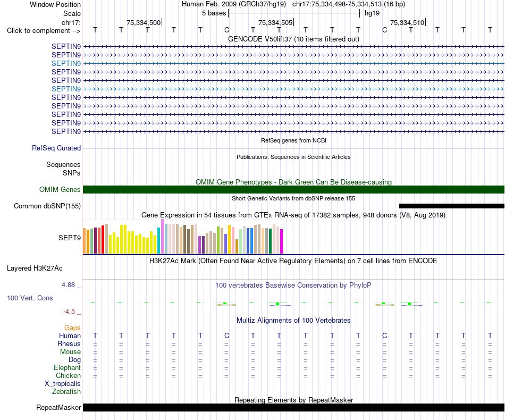This screenshot has height=420, width=505.
Task: Click the 'Click to complement -->' label
Action: (44, 31)
